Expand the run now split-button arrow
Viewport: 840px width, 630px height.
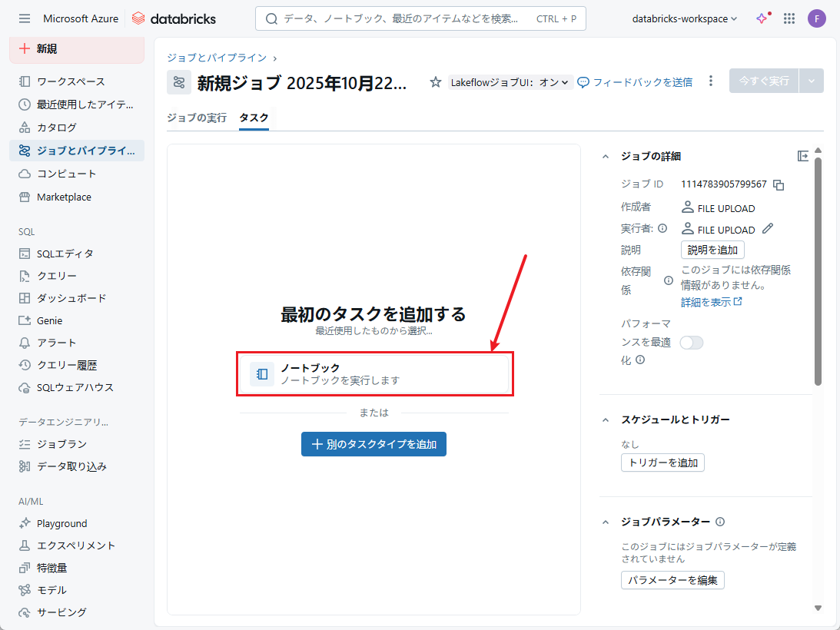812,81
